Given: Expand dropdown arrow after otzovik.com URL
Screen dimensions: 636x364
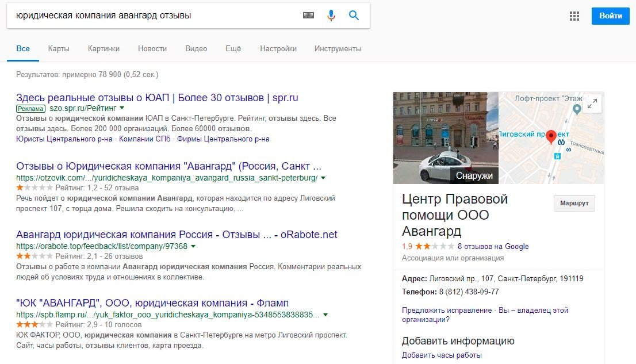Looking at the screenshot, I should (323, 178).
